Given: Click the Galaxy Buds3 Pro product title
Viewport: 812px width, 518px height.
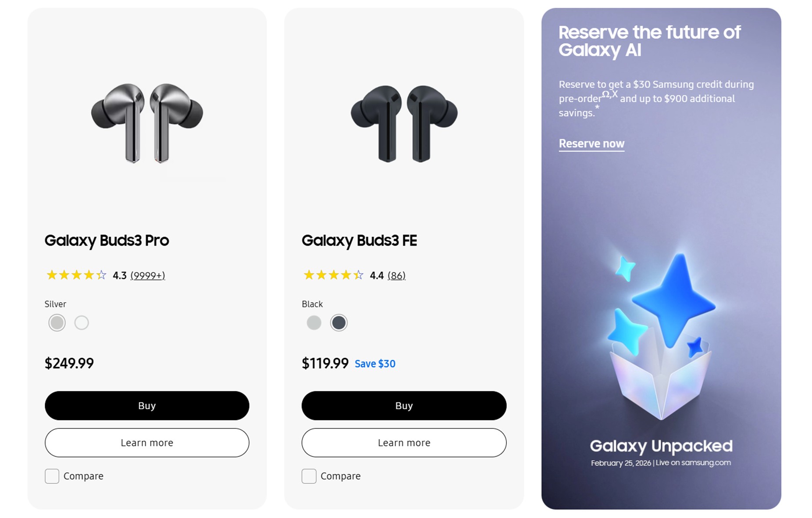Looking at the screenshot, I should coord(107,240).
